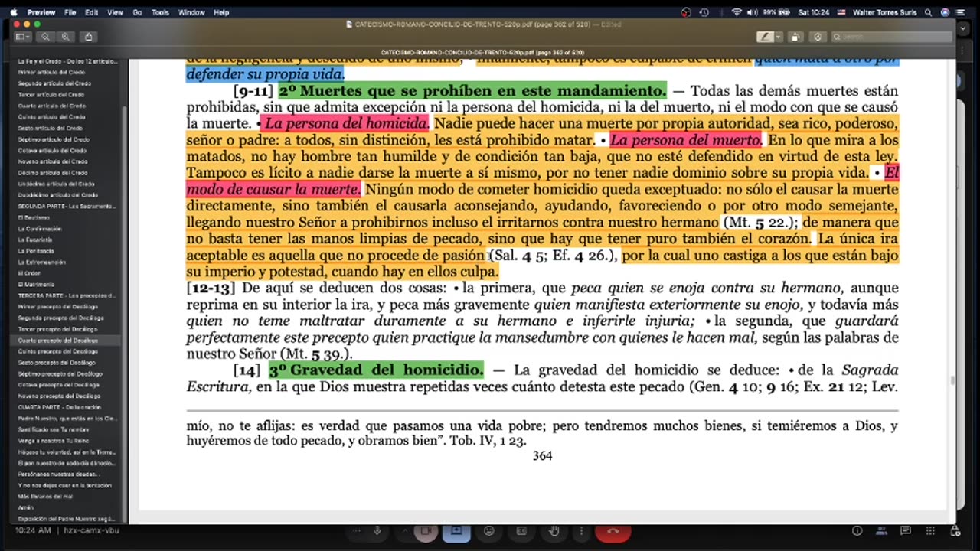This screenshot has width=980, height=551.
Task: Go to 'CUARTA PARTE - De la oración'
Action: click(x=59, y=407)
